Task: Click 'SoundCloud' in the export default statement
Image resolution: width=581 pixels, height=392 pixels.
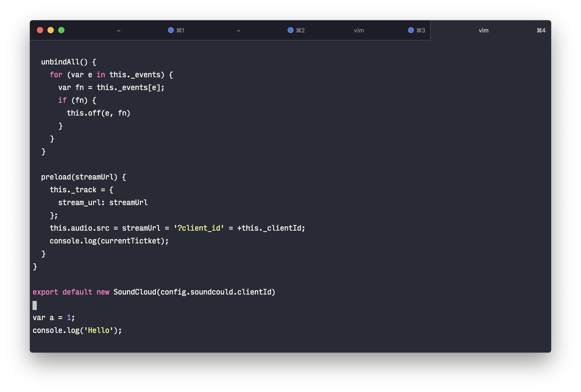Action: click(135, 292)
